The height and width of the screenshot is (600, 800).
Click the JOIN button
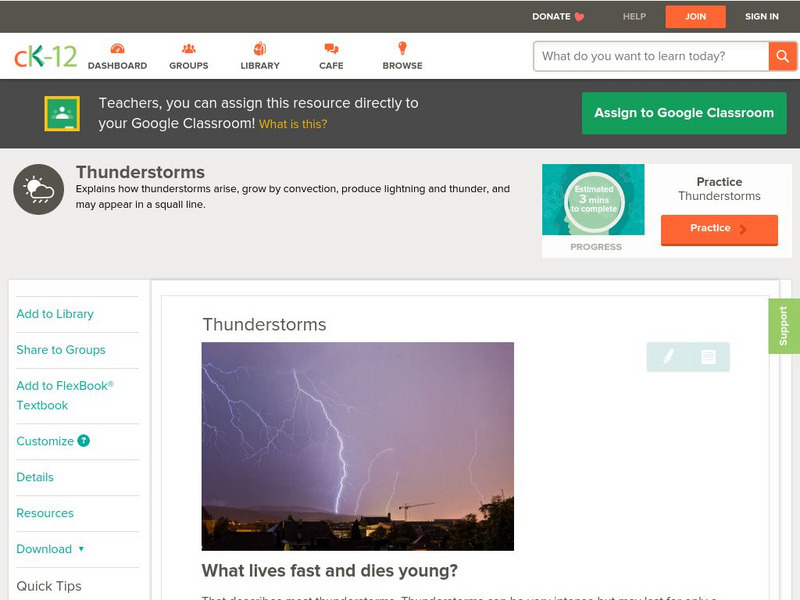[x=695, y=17]
